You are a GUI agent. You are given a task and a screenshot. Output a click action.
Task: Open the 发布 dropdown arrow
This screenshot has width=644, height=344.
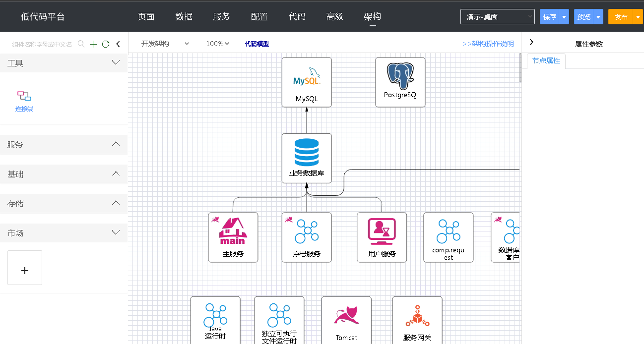(x=638, y=17)
